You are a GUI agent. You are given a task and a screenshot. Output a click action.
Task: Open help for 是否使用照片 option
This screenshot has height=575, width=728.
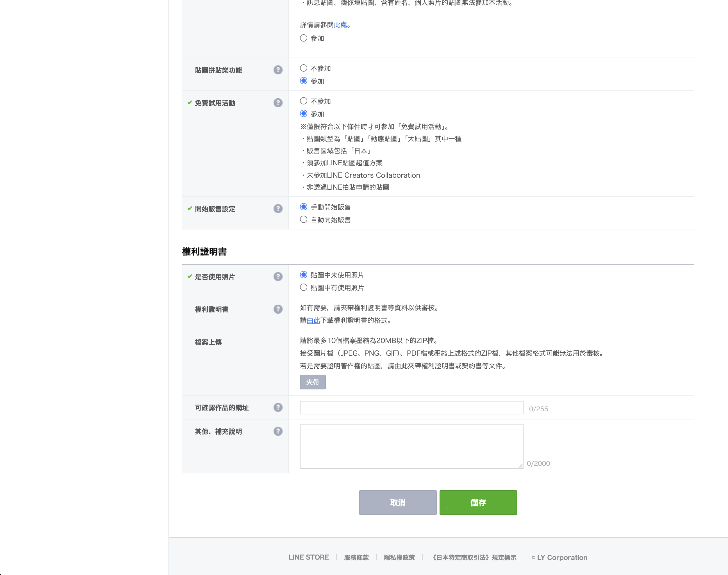pyautogui.click(x=278, y=276)
